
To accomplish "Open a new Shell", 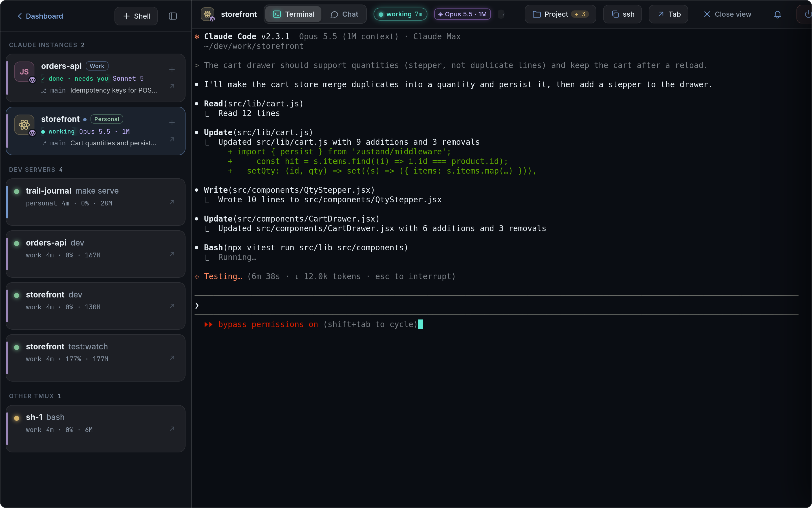I will [x=136, y=16].
